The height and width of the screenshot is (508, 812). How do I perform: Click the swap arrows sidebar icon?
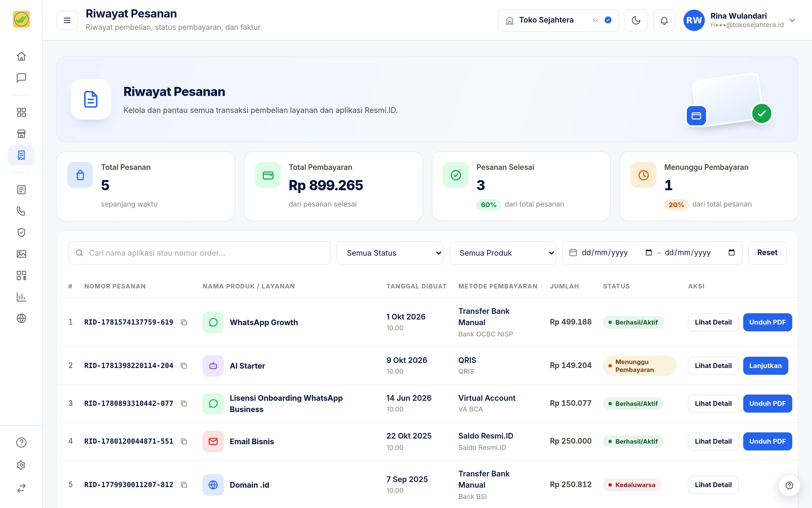[x=21, y=488]
